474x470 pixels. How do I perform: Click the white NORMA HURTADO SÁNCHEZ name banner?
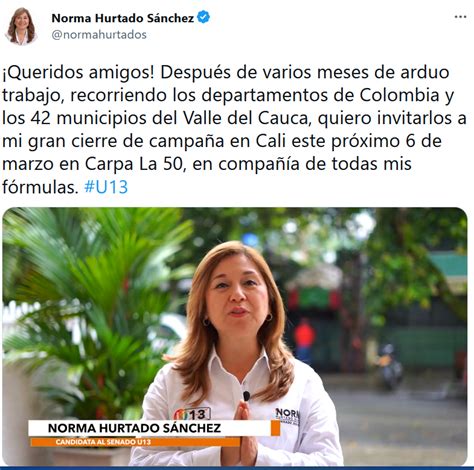150,428
